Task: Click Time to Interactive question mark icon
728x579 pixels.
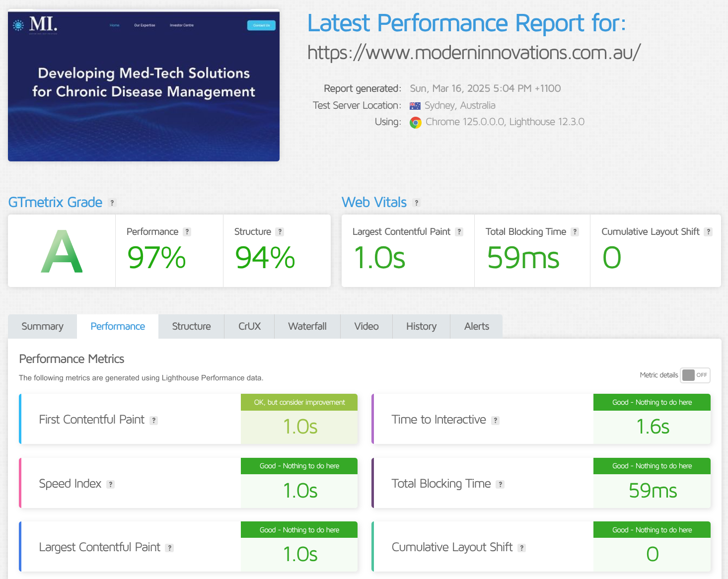Action: tap(495, 421)
